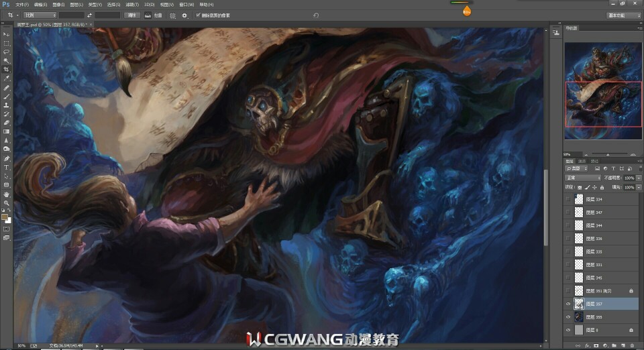Open the Layer menu (L)

[x=76, y=5]
